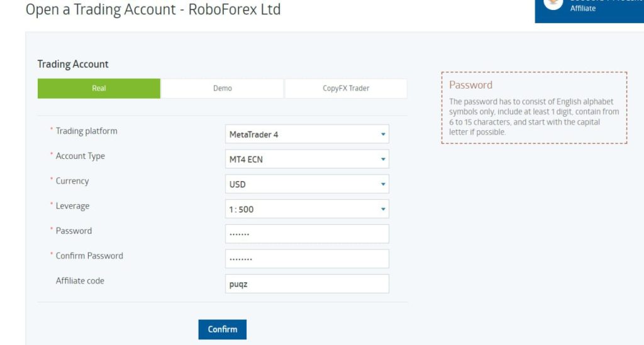Click the Affiliate code field containing puqz
This screenshot has height=345, width=644.
[307, 284]
